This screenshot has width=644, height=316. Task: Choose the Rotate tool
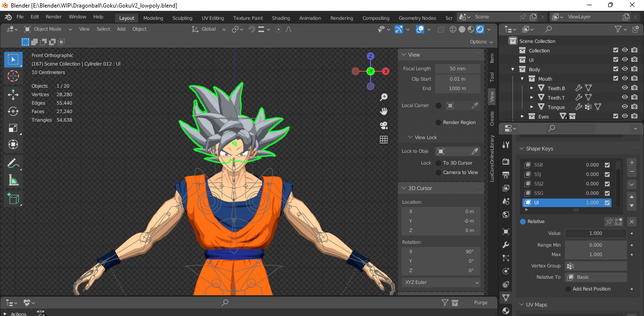[13, 111]
